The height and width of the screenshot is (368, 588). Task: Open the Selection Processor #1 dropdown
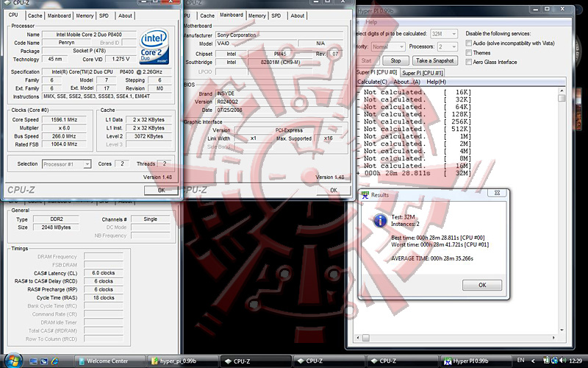pyautogui.click(x=66, y=164)
